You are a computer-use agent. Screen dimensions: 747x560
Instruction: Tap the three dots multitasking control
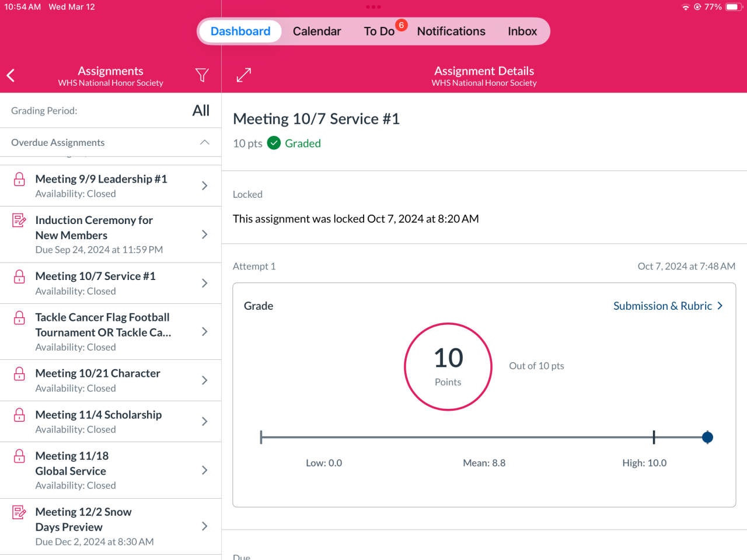(x=373, y=7)
